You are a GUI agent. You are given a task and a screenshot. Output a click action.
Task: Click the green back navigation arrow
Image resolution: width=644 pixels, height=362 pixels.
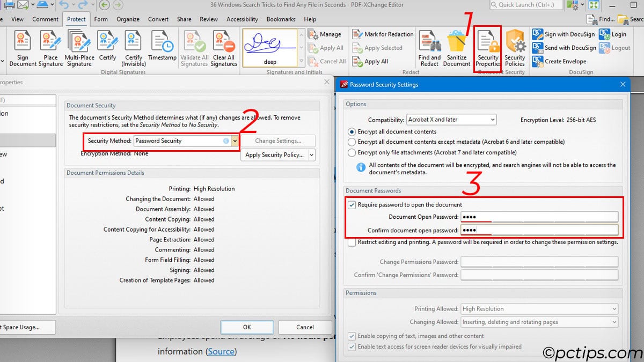104,5
